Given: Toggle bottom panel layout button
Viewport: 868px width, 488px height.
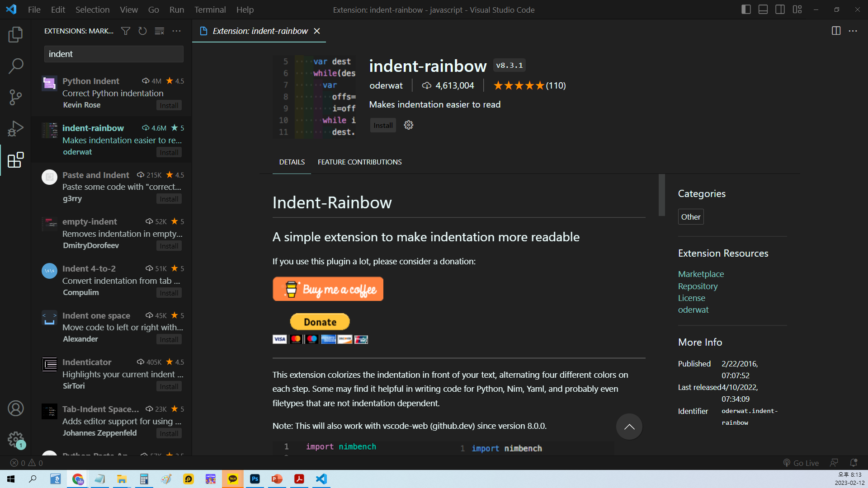Looking at the screenshot, I should 763,9.
